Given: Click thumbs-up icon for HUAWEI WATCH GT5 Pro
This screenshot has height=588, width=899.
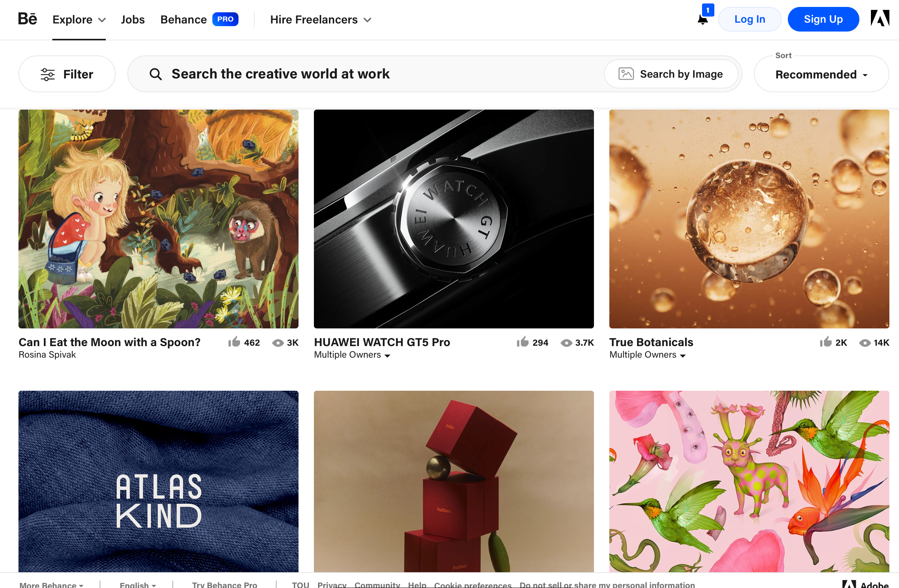Looking at the screenshot, I should click(x=522, y=341).
